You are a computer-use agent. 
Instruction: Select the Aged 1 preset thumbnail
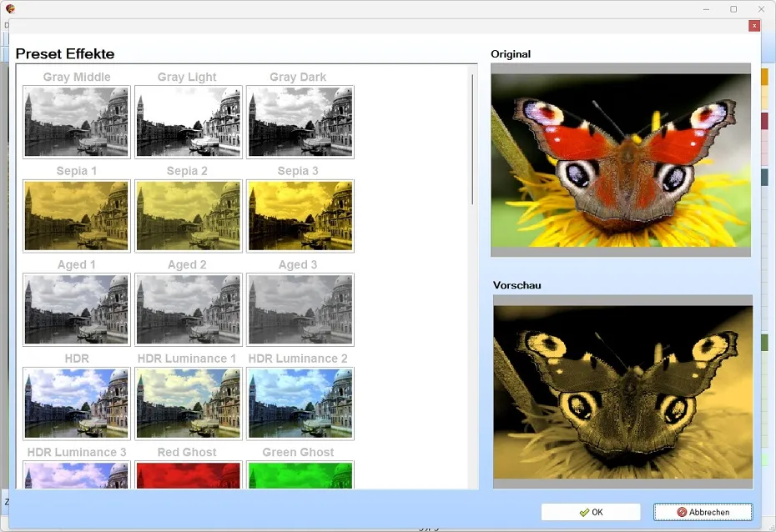77,309
